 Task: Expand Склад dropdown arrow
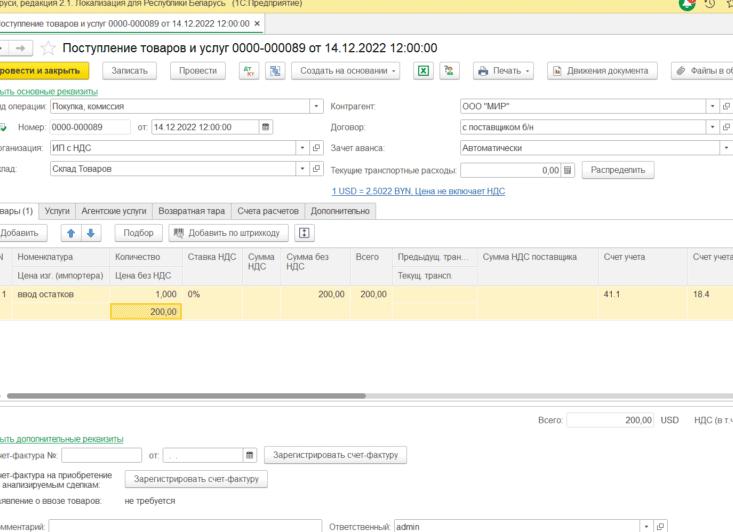click(x=302, y=169)
